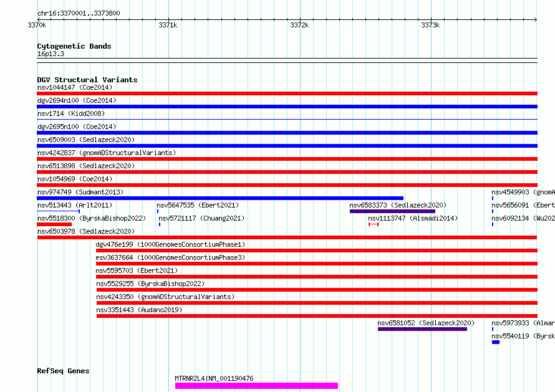Viewport: 555px width, 392px height.
Task: Click the nsv1044147 (Coe2014) variant label
Action: pos(75,87)
